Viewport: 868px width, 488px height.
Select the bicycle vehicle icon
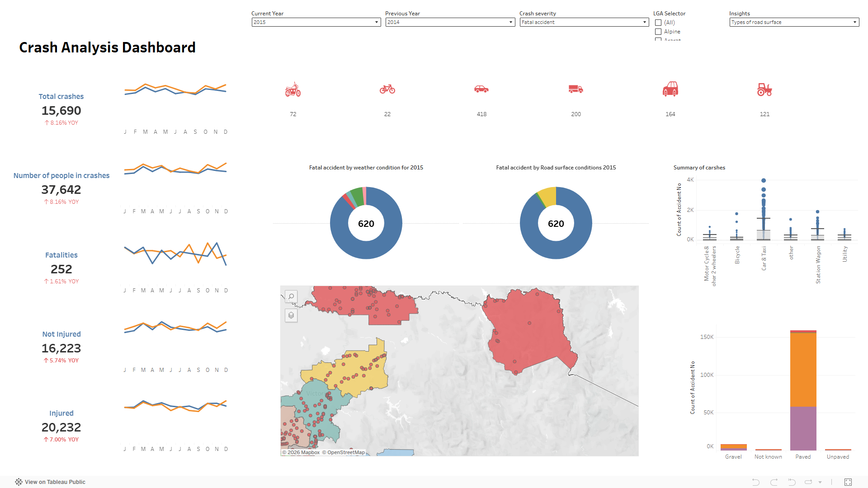(x=387, y=89)
